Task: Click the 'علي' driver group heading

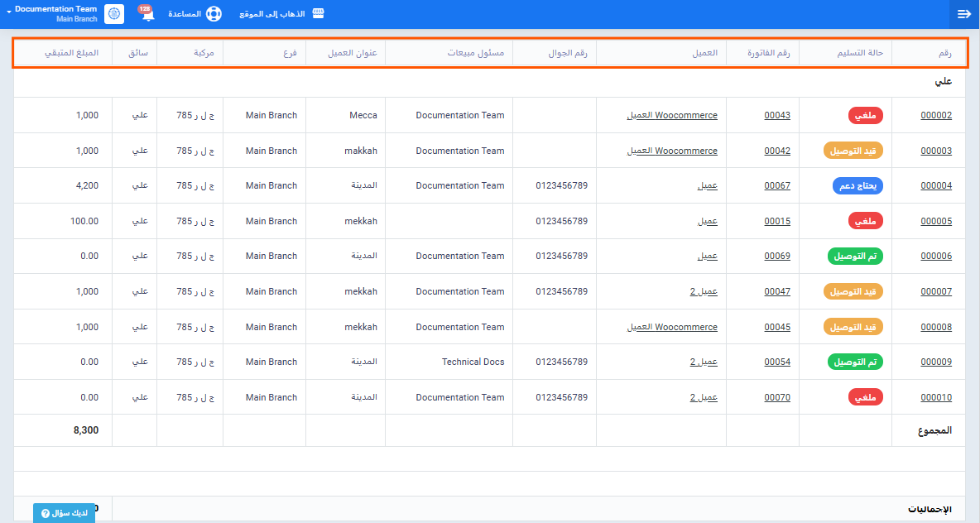Action: 943,82
